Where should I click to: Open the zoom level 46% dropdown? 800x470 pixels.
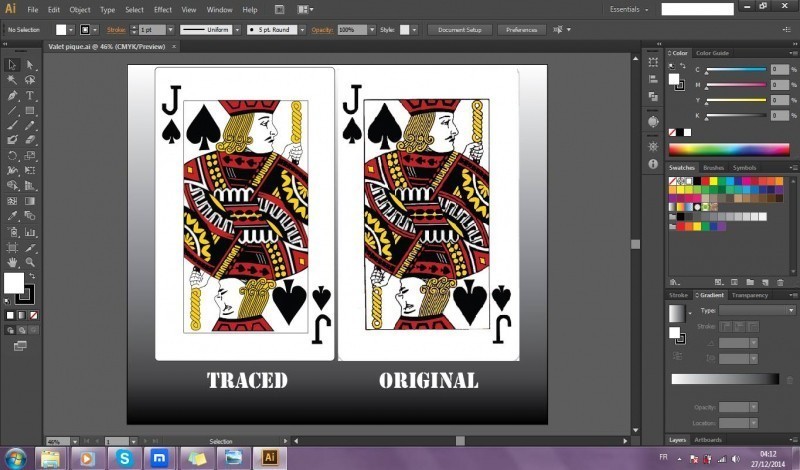(x=75, y=441)
